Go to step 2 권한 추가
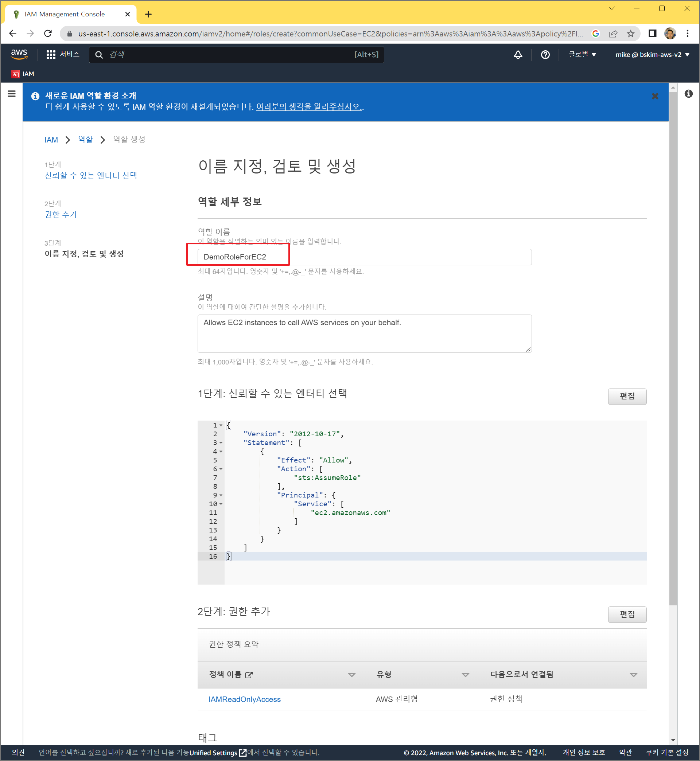Viewport: 700px width, 761px height. 61,214
